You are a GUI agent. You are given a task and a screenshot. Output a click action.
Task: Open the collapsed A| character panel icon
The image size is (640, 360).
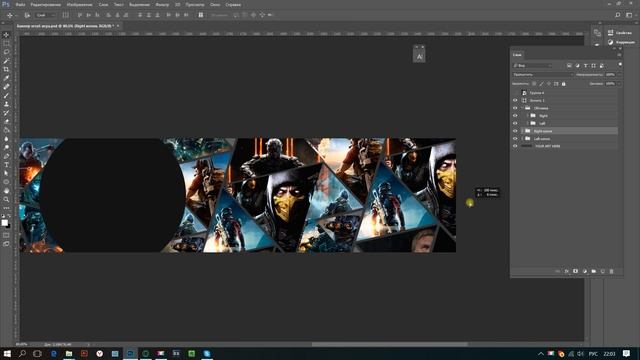pos(419,56)
